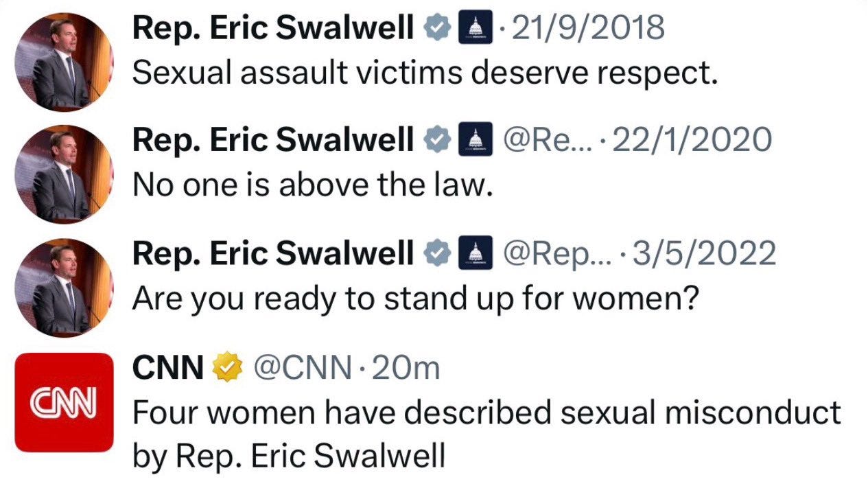
Task: Open the 22/1/2020 date link
Action: pyautogui.click(x=692, y=141)
